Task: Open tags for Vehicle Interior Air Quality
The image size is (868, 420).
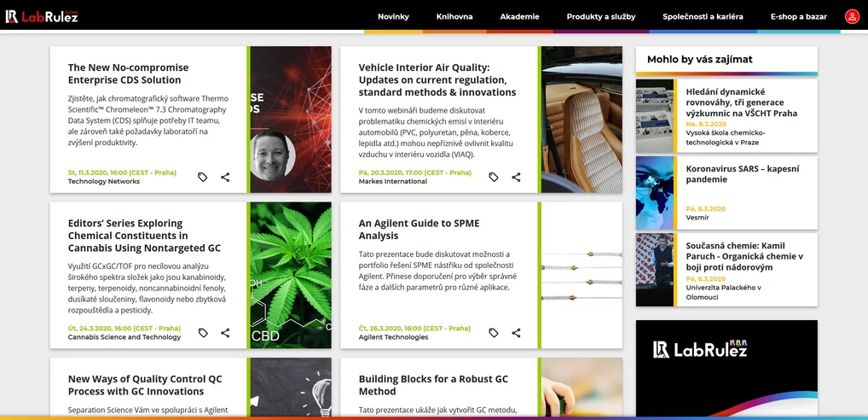Action: tap(494, 178)
